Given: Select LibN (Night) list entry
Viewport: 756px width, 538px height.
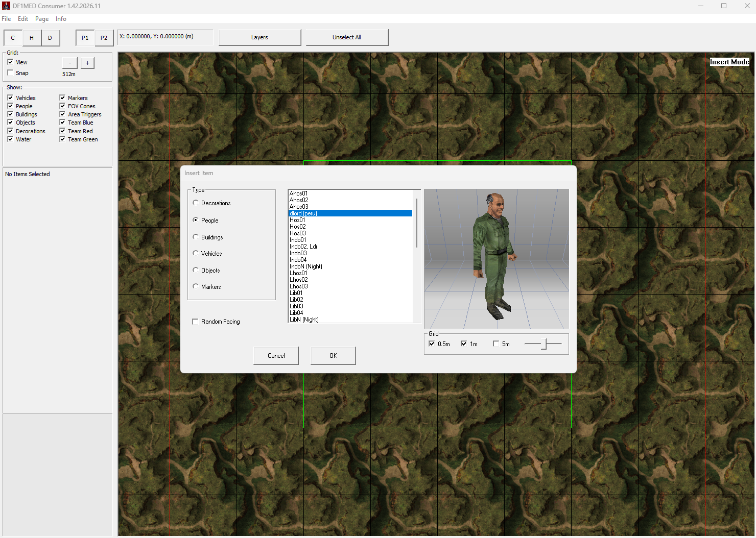Looking at the screenshot, I should (350, 320).
